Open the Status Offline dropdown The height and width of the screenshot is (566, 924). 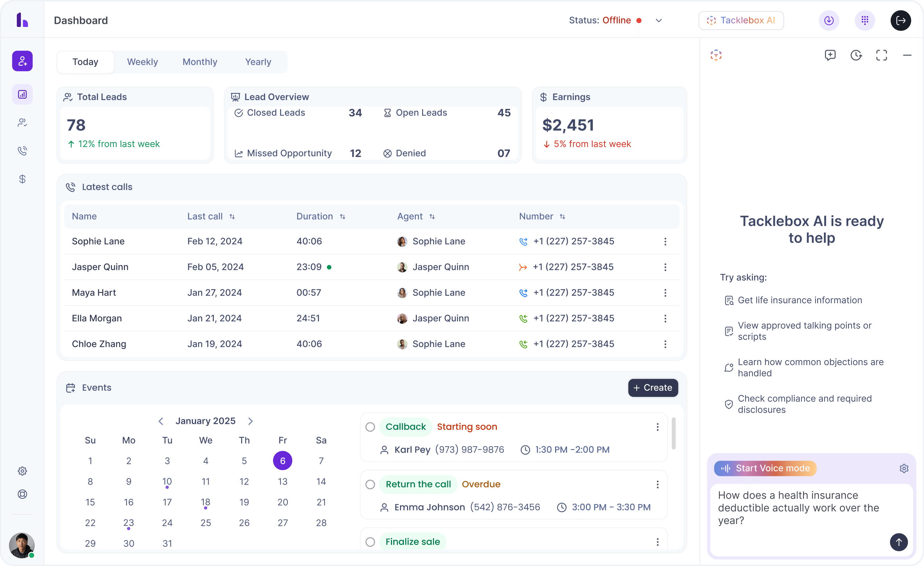pos(659,21)
